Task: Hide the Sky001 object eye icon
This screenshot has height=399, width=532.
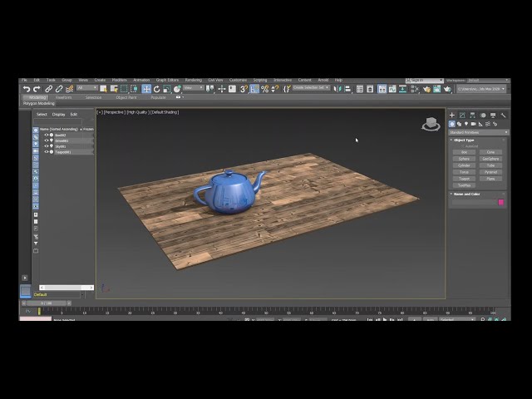Action: tap(47, 146)
